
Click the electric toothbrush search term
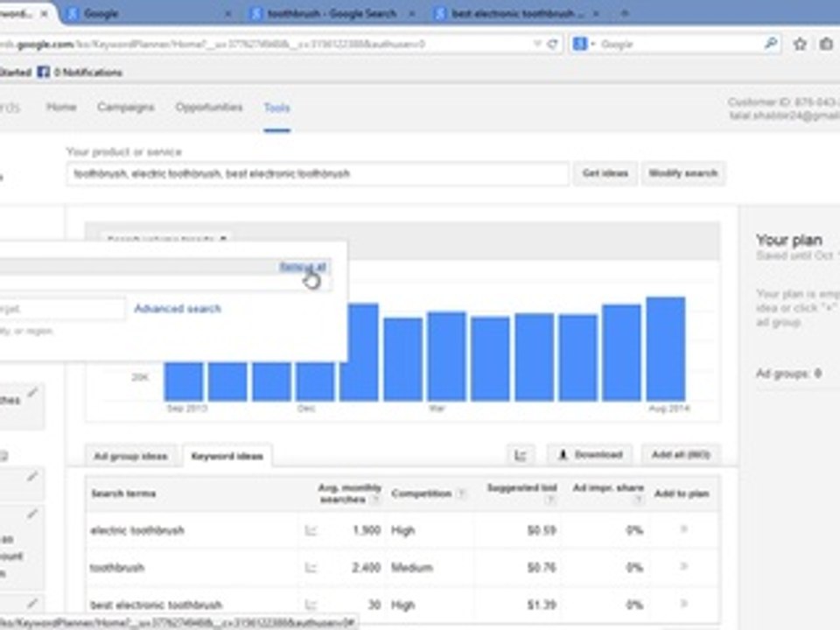pos(137,530)
